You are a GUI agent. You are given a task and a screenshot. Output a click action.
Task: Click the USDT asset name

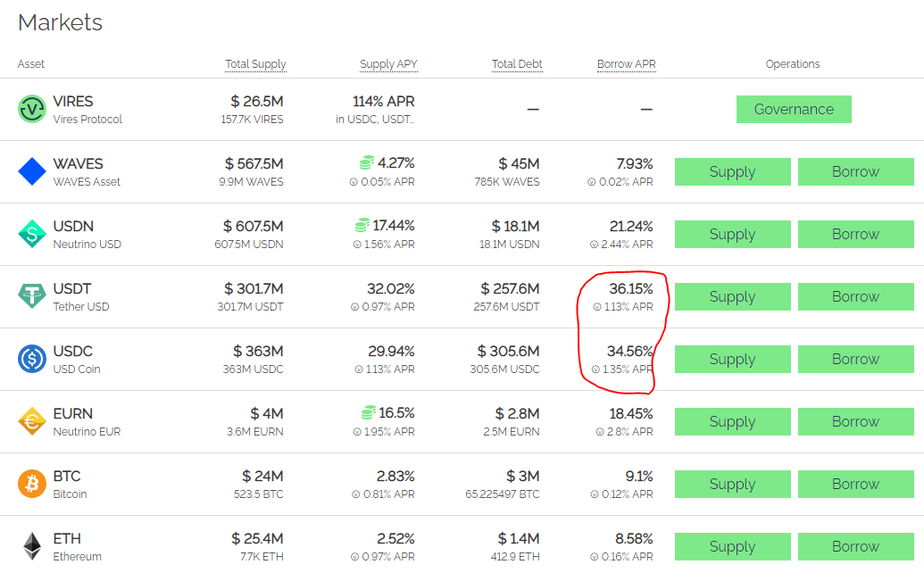coord(72,289)
